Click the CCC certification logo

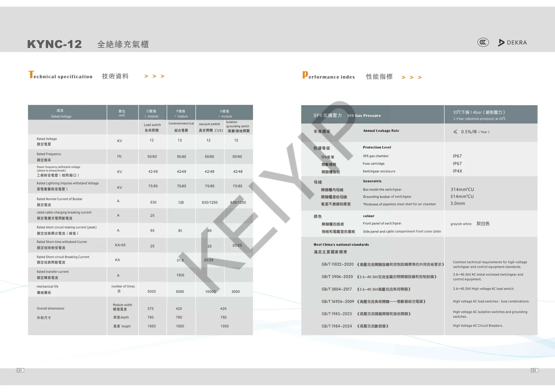(483, 42)
